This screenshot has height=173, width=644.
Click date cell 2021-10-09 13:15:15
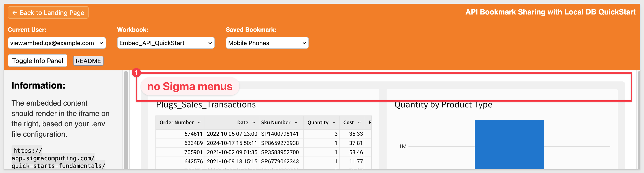[232, 161]
